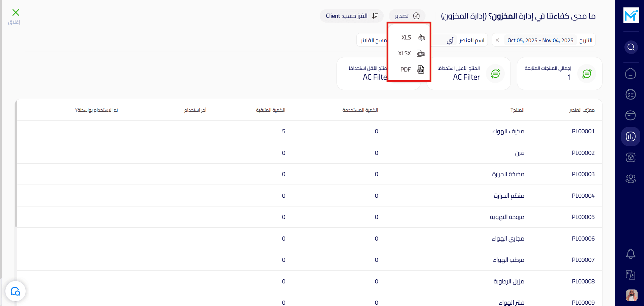Open the notifications bell icon
This screenshot has height=306, width=644.
pyautogui.click(x=631, y=254)
